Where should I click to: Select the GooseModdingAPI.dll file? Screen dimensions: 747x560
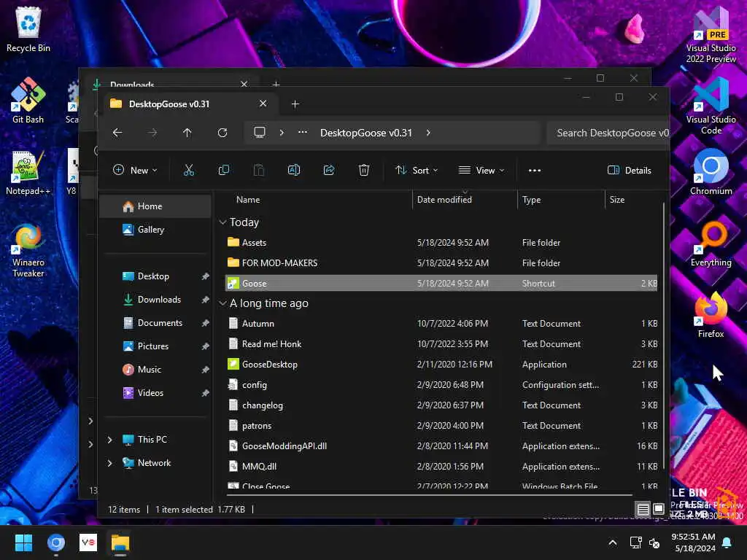tap(441, 446)
